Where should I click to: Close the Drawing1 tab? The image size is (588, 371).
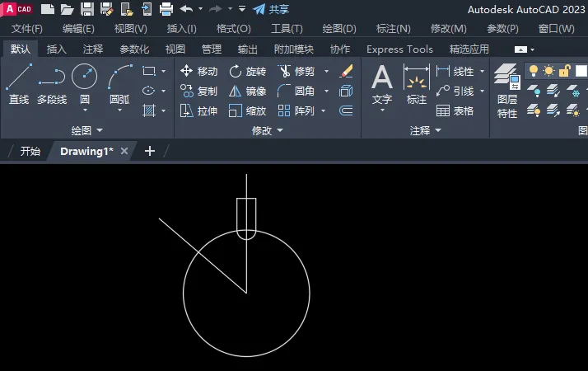124,151
